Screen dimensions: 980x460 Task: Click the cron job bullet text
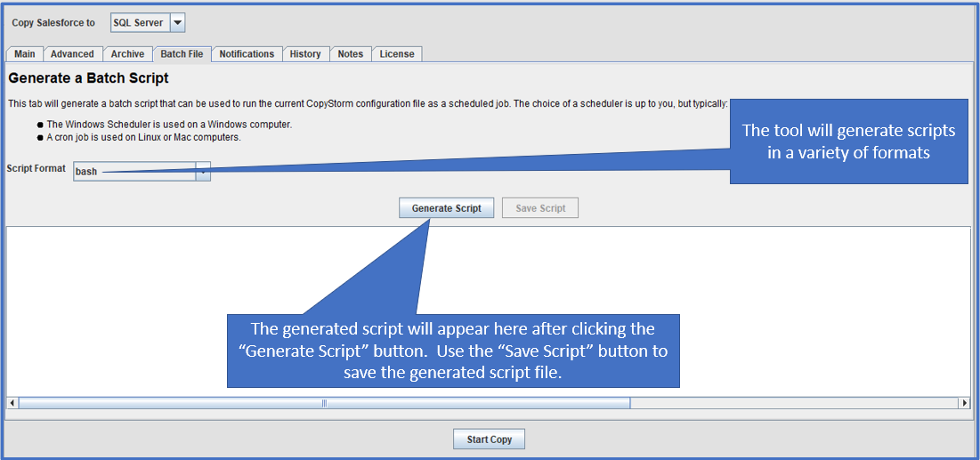pyautogui.click(x=143, y=137)
